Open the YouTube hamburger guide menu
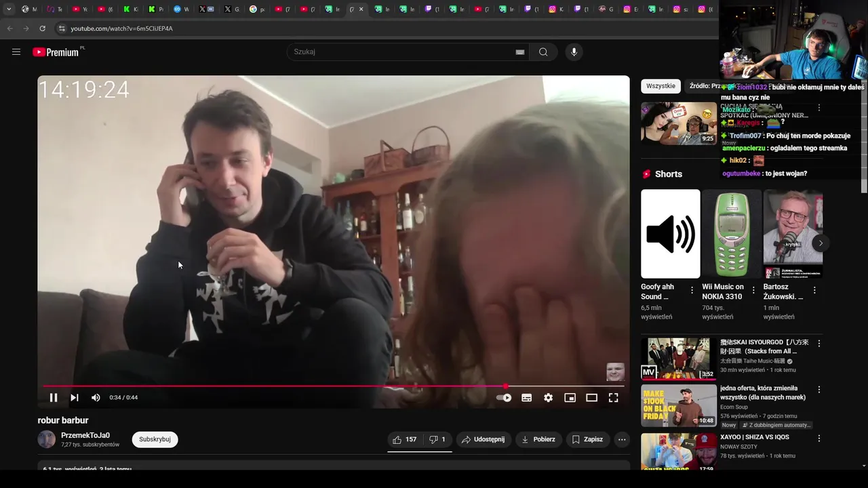Screen dimensions: 868x488 (16, 52)
